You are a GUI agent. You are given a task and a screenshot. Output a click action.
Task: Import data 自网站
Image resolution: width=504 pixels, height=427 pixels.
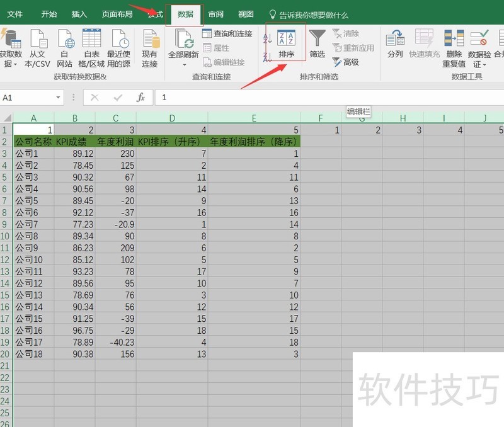click(x=65, y=48)
